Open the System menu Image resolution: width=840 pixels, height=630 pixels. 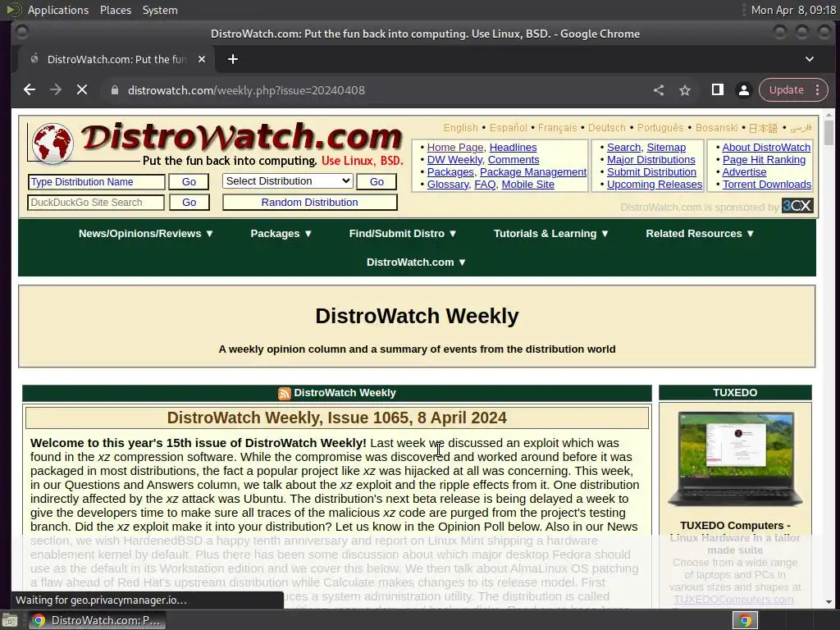pyautogui.click(x=160, y=10)
